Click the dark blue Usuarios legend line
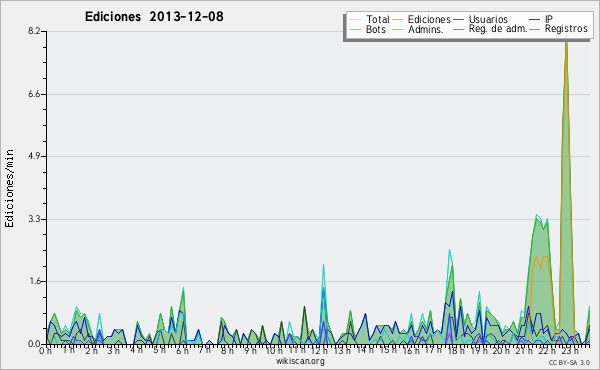Screen dimensions: 600x370 pyautogui.click(x=458, y=20)
